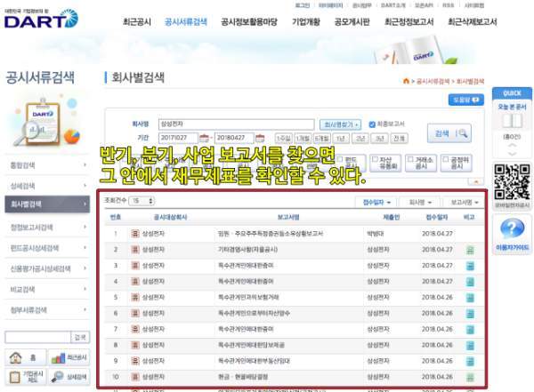534x392 pixels.
Task: Click the sidebar search input field
Action: tap(37, 337)
